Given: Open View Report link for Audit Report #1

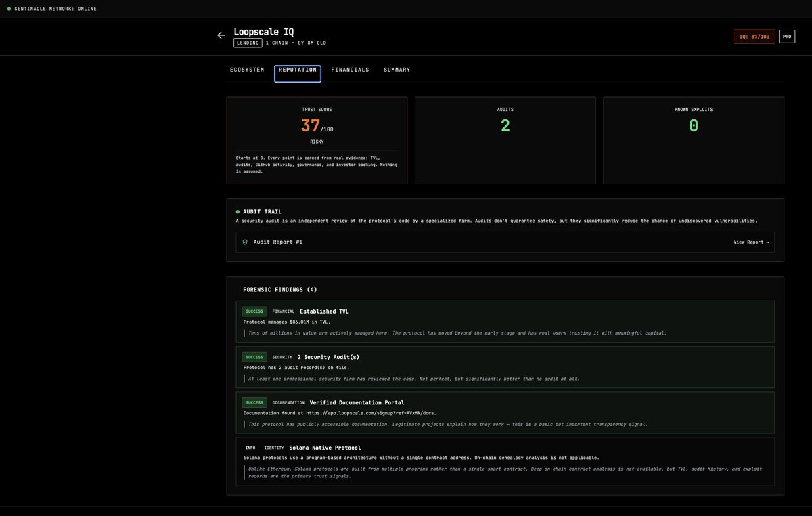Looking at the screenshot, I should pyautogui.click(x=751, y=242).
